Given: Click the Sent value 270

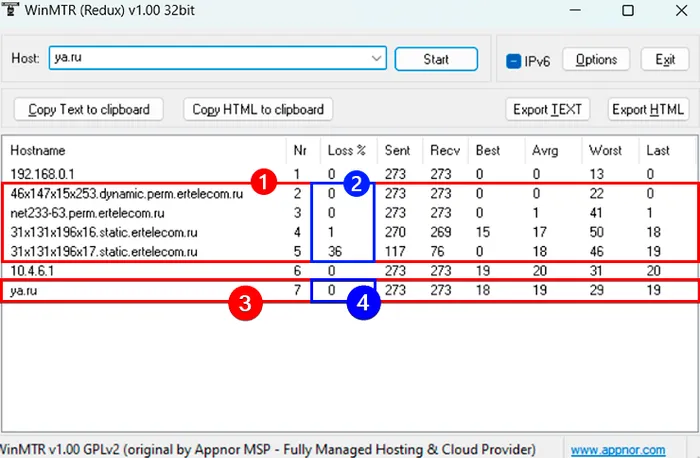Looking at the screenshot, I should [x=396, y=232].
